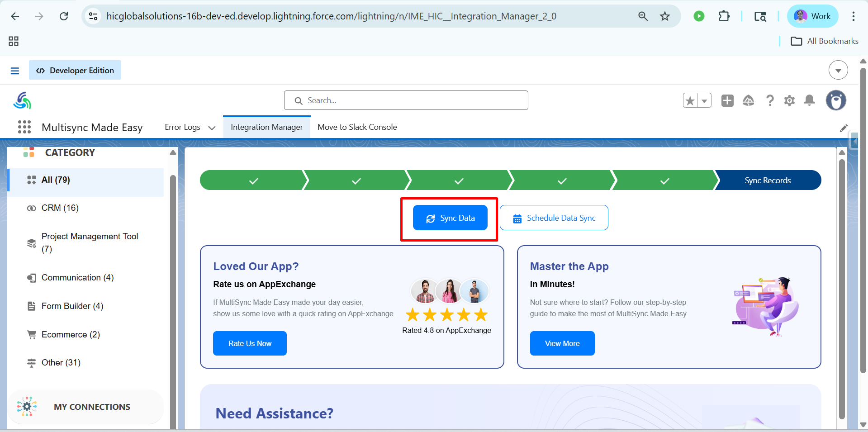Open the Error Logs tab
The height and width of the screenshot is (432, 868).
pyautogui.click(x=183, y=127)
